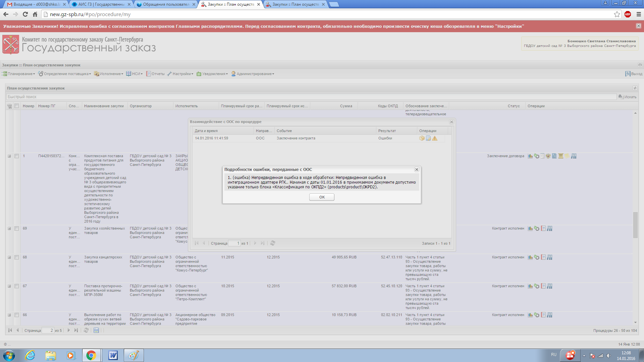Click the coat of arms icon in row 1

[x=548, y=156]
